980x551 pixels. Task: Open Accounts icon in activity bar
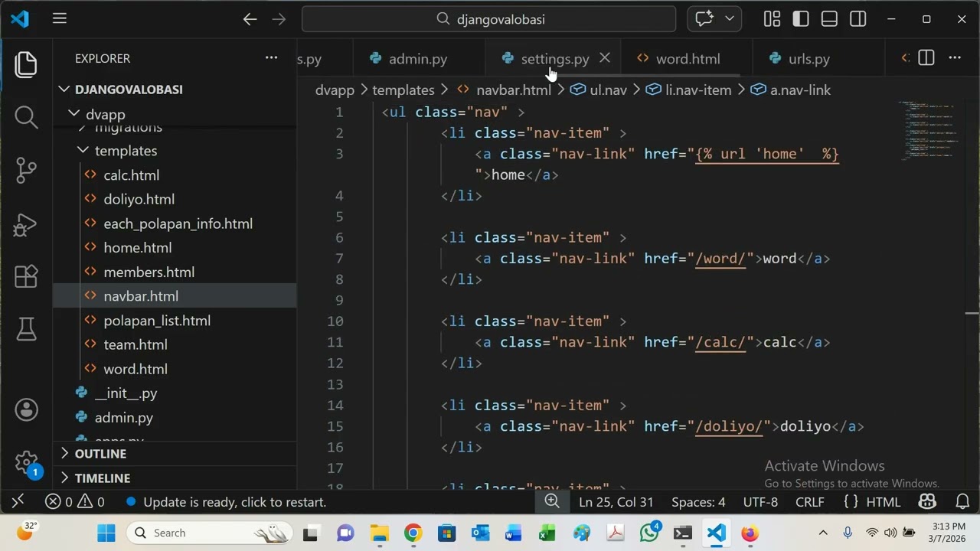[26, 409]
